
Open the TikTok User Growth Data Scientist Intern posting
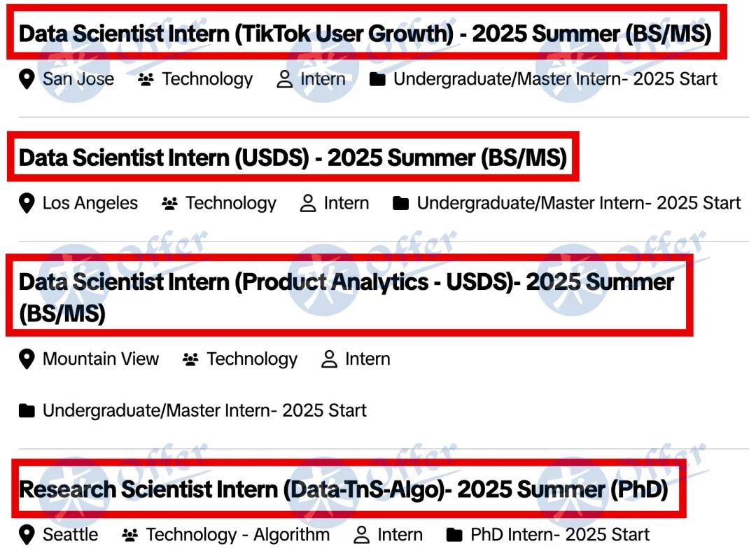365,34
